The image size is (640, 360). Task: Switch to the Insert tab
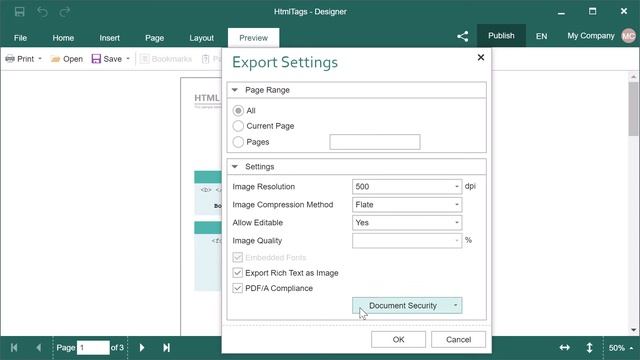click(x=109, y=38)
